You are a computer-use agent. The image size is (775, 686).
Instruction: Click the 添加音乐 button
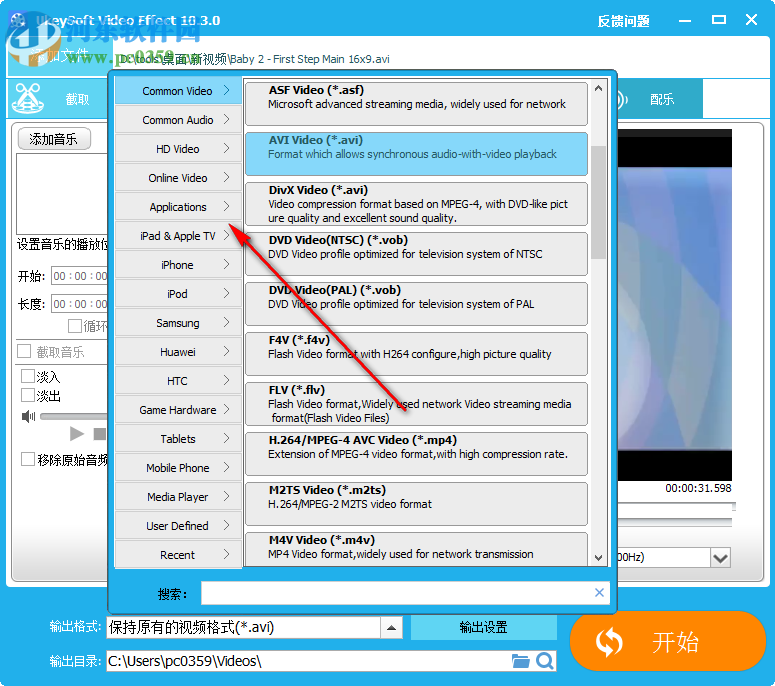click(x=54, y=139)
